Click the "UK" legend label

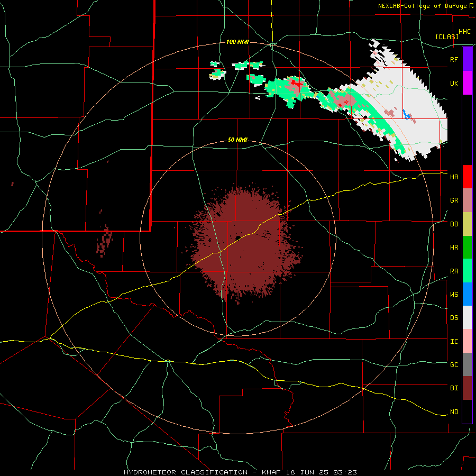454,83
